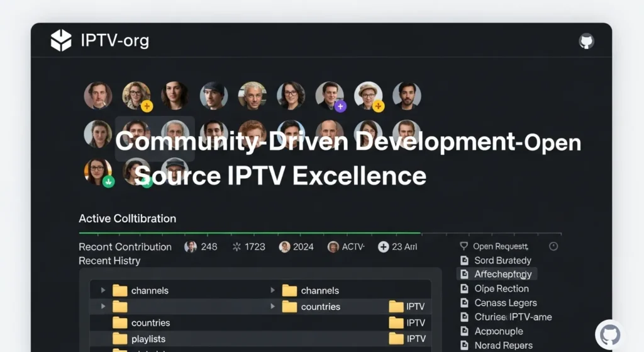Click the file icon beside Norad Repers

(x=465, y=345)
